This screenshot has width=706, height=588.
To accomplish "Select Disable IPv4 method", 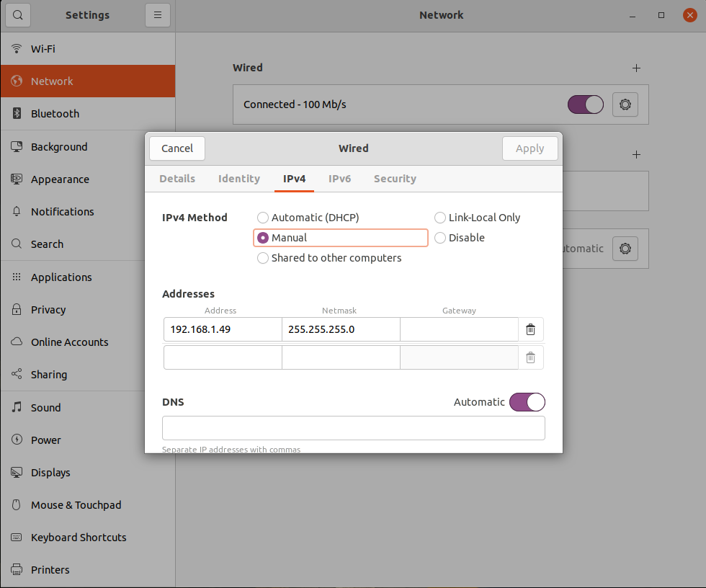I will [x=460, y=238].
